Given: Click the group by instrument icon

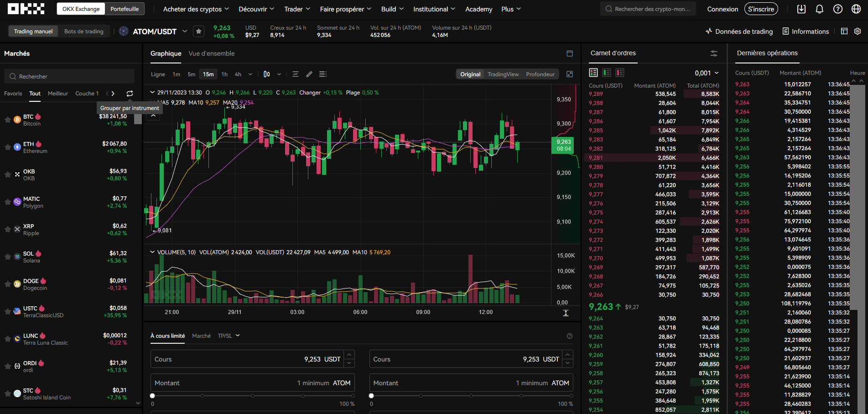Looking at the screenshot, I should click(130, 94).
